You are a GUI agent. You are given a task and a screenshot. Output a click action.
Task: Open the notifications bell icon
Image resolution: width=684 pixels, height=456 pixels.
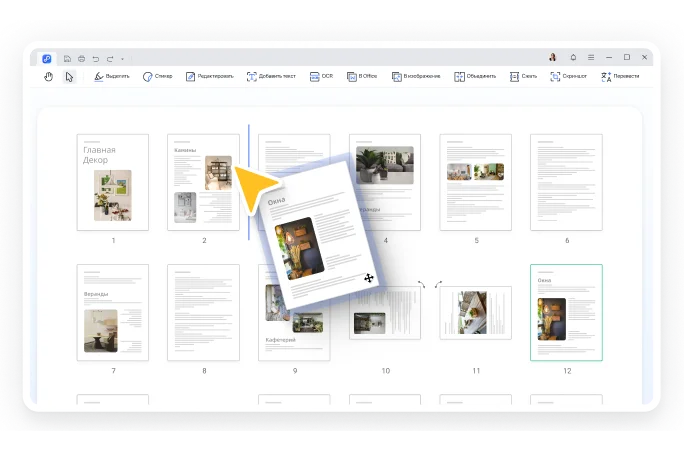tap(573, 57)
